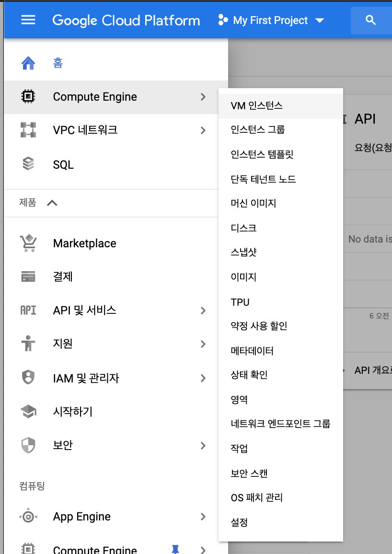Expand the VPC 네트워크 submenu arrow

pyautogui.click(x=203, y=130)
